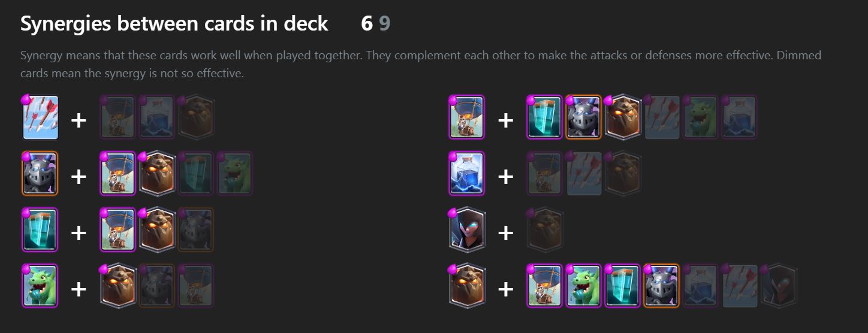Click the Lava Hound card heading its synergy row
868x333 pixels.
467,286
